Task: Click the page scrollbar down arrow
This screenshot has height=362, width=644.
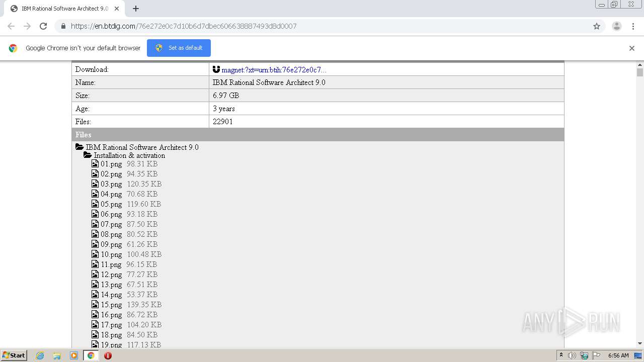Action: [x=640, y=343]
